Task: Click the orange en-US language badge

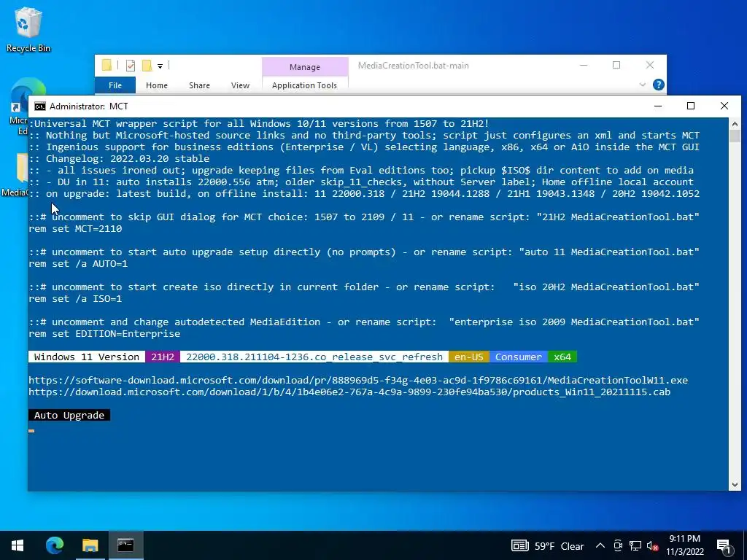Action: click(x=469, y=357)
